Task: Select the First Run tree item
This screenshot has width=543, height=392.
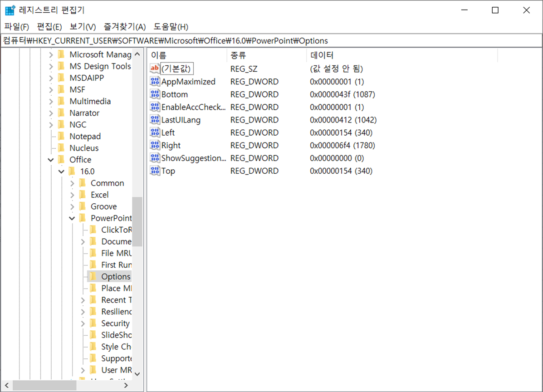Action: 116,265
